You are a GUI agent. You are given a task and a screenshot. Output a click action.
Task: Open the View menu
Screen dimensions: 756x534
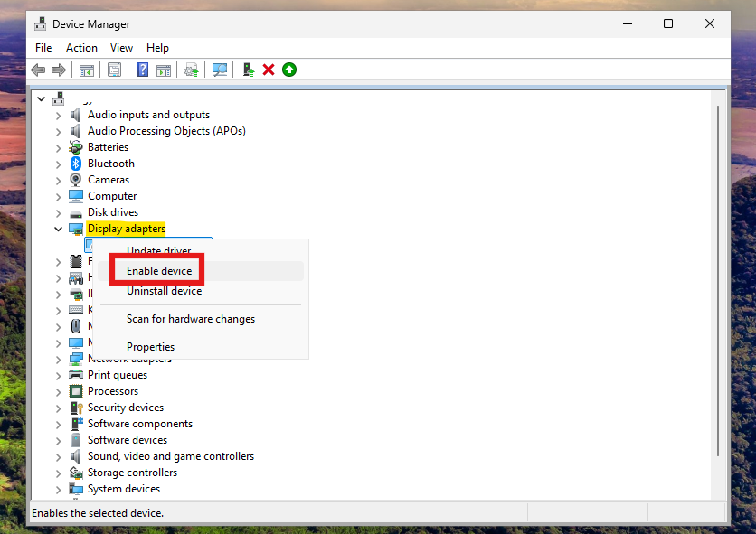pyautogui.click(x=121, y=47)
